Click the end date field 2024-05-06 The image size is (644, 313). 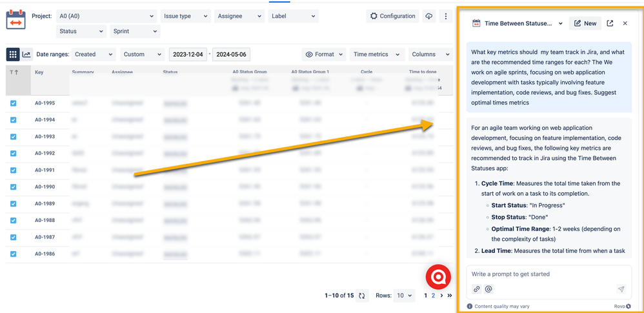click(x=231, y=54)
